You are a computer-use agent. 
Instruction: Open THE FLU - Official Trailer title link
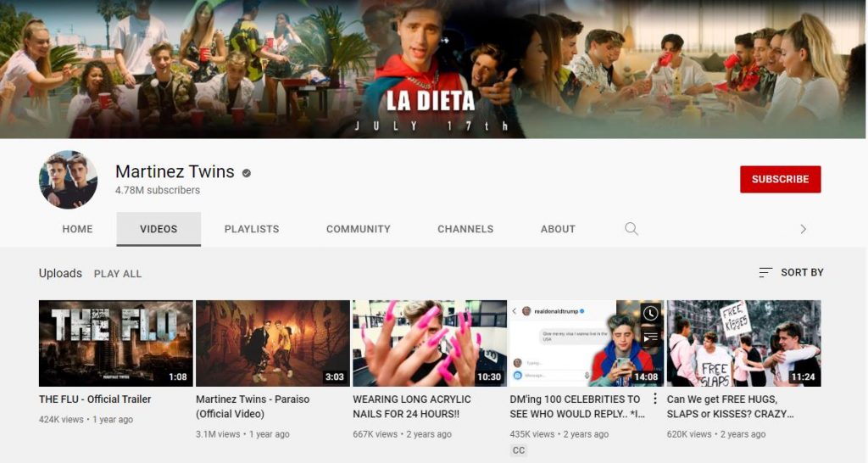pos(95,399)
